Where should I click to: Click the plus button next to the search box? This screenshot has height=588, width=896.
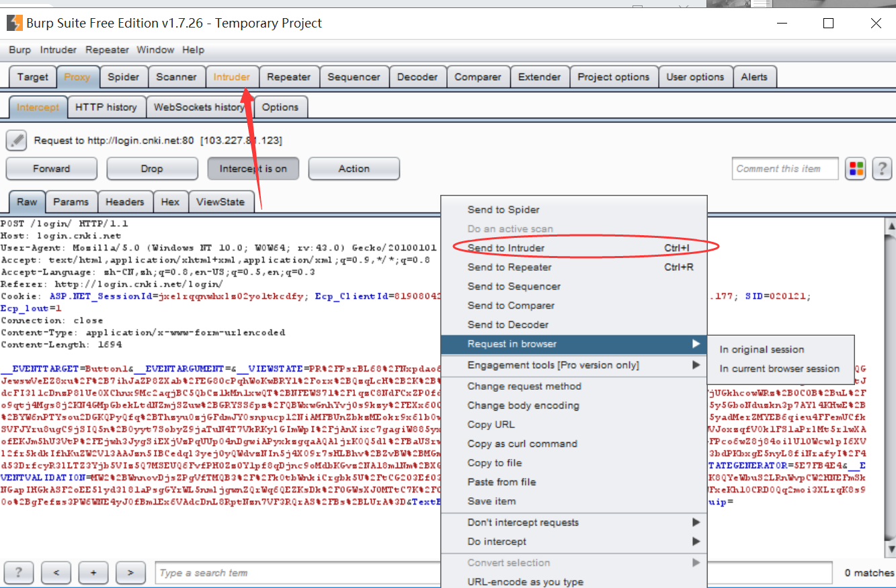[93, 573]
